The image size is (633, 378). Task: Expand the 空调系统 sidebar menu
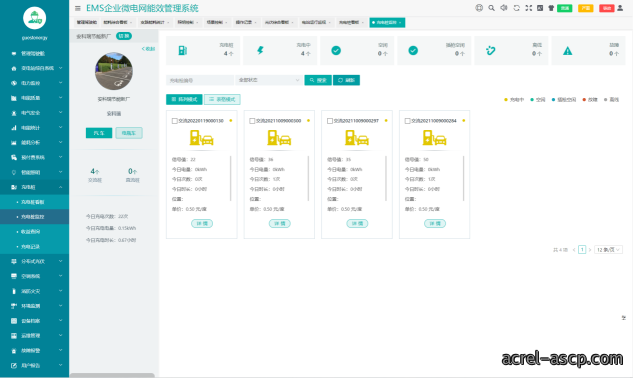34,276
